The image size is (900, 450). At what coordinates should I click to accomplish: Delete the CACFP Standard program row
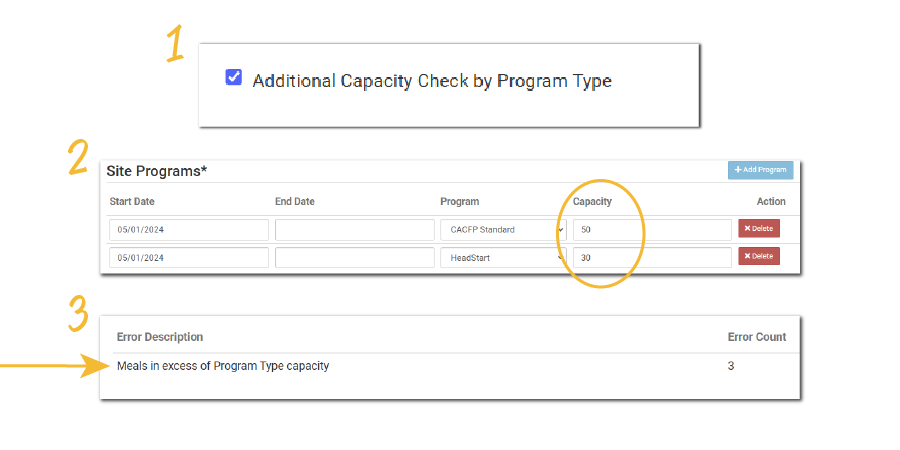tap(759, 229)
